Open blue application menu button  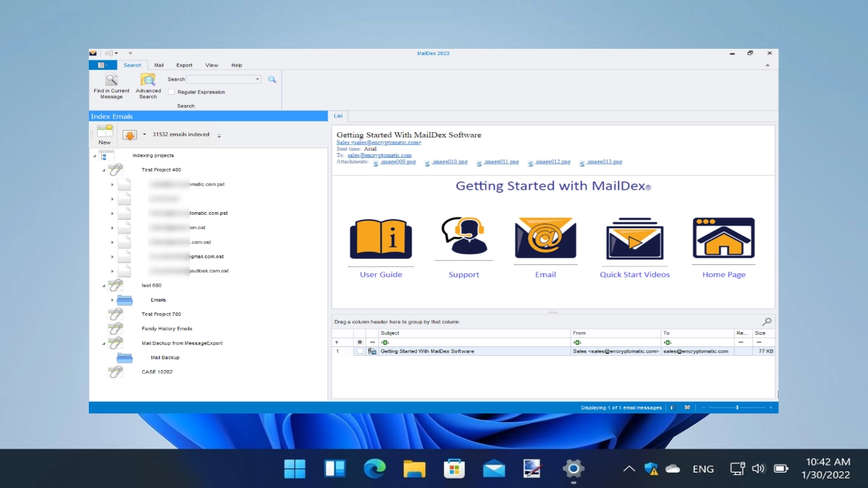pos(103,65)
